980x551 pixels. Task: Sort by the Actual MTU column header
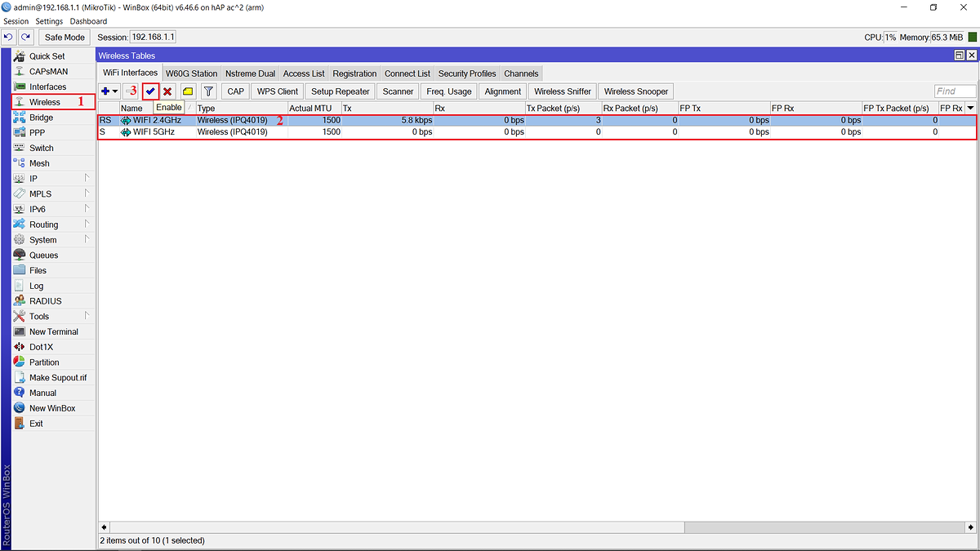(314, 108)
